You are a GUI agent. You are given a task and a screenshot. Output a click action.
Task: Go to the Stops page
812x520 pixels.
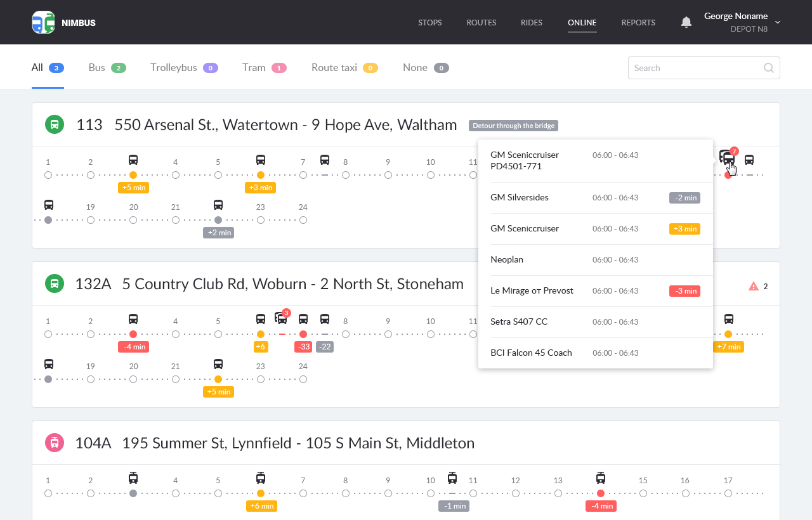tap(429, 23)
